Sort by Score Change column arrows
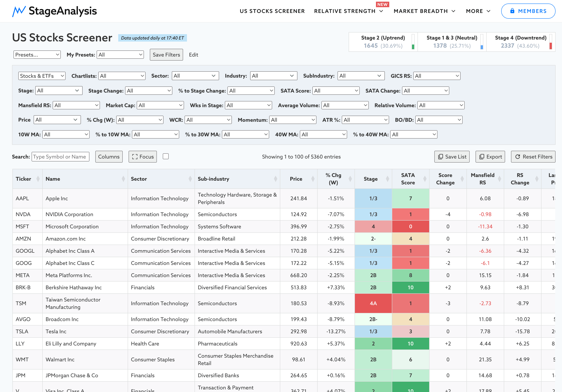The height and width of the screenshot is (392, 562). tap(462, 179)
